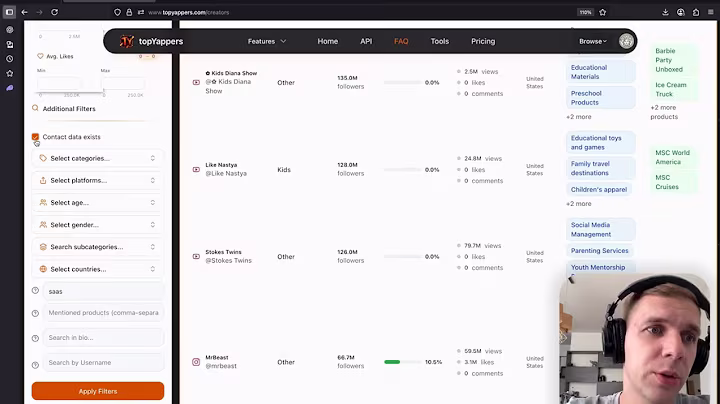Click the saas keyword input field

[103, 291]
